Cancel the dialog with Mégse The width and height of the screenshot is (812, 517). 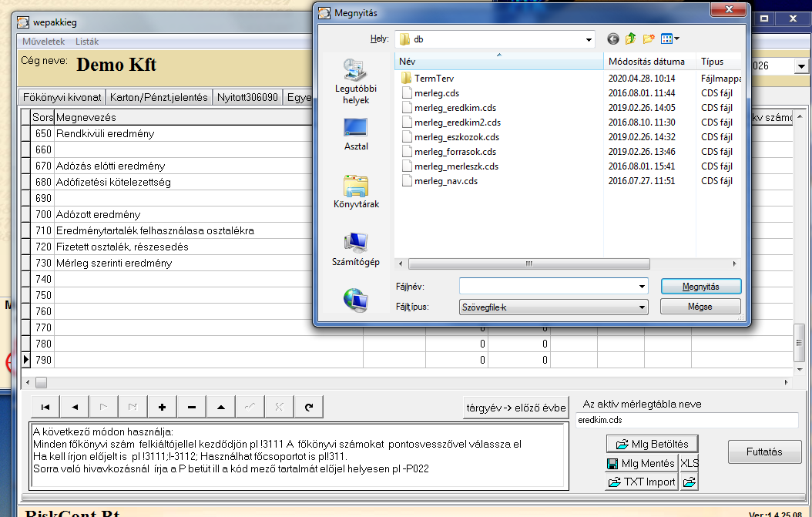[x=700, y=307]
